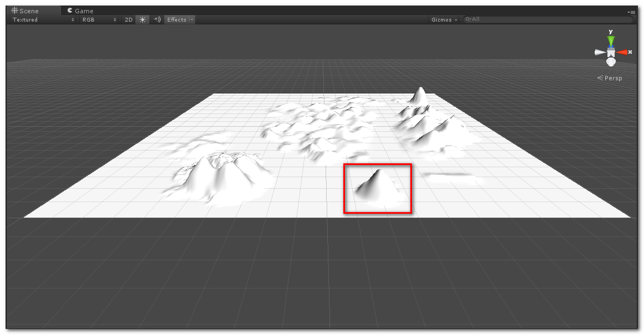Switch to the Game tab
644x335 pixels.
80,11
